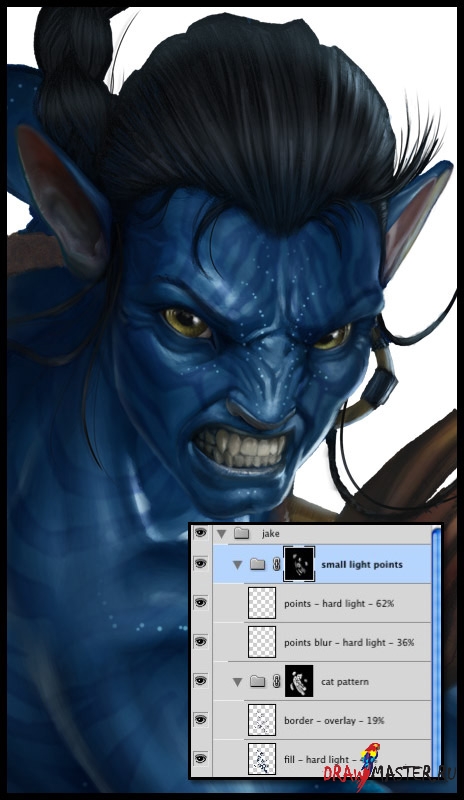Click the small light points folder icon
464x800 pixels.
point(258,564)
